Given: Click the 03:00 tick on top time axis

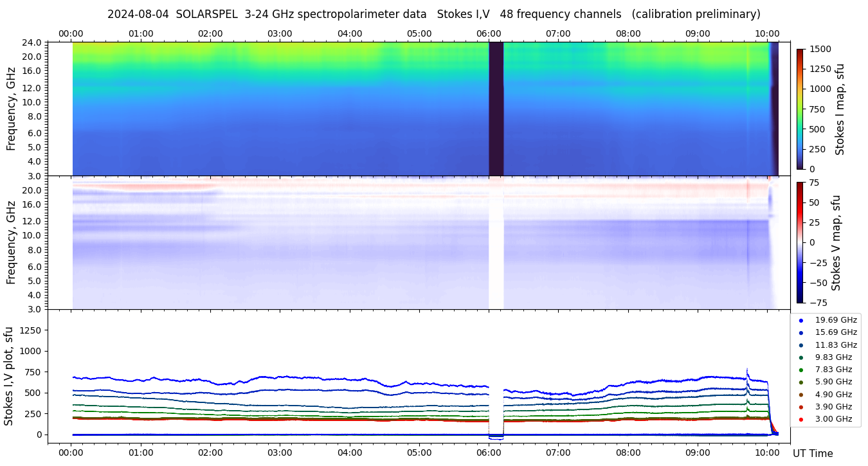Looking at the screenshot, I should tap(280, 33).
